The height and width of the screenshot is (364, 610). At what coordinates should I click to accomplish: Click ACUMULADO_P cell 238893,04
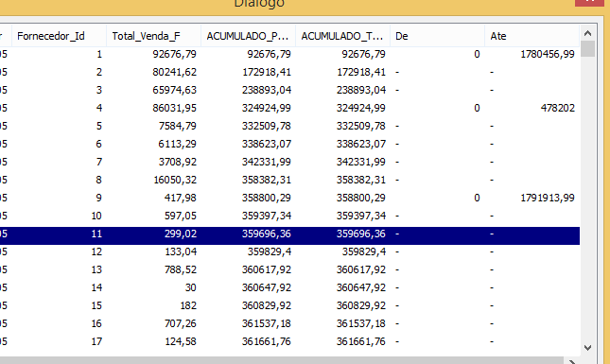click(x=267, y=90)
